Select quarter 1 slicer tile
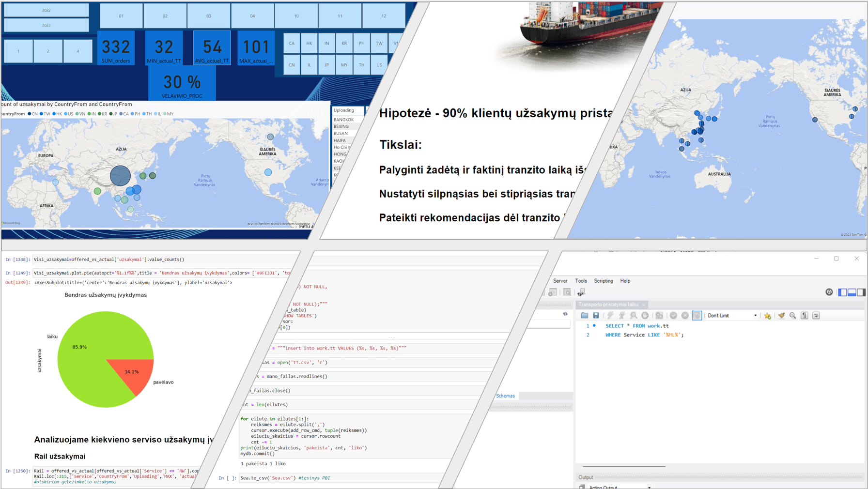The height and width of the screenshot is (489, 868). click(18, 51)
